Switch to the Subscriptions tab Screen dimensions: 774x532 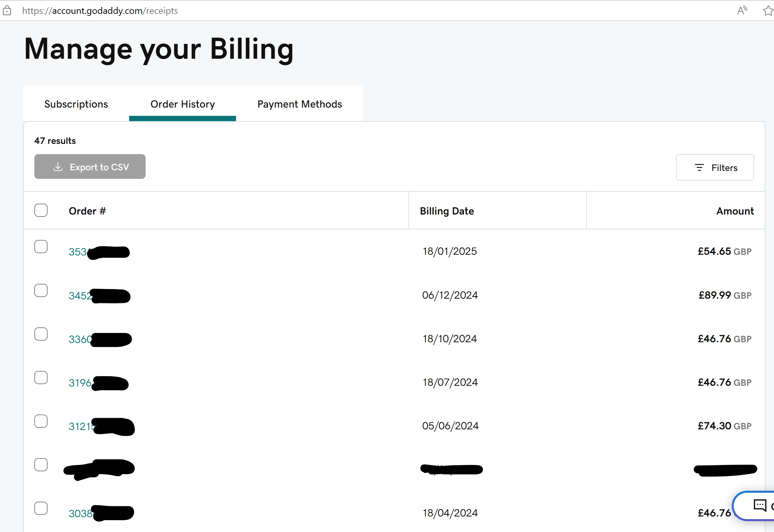76,104
